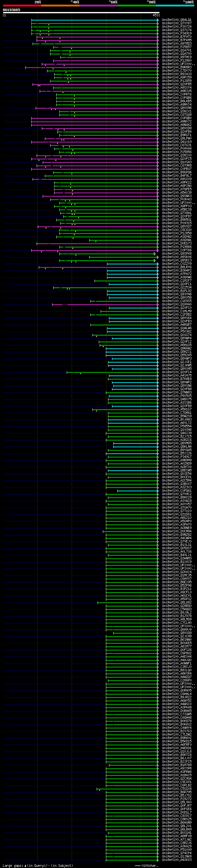The height and width of the screenshot is (868, 197).
Task: Click the green ~80% identity legend bar
Action: [137, 6]
